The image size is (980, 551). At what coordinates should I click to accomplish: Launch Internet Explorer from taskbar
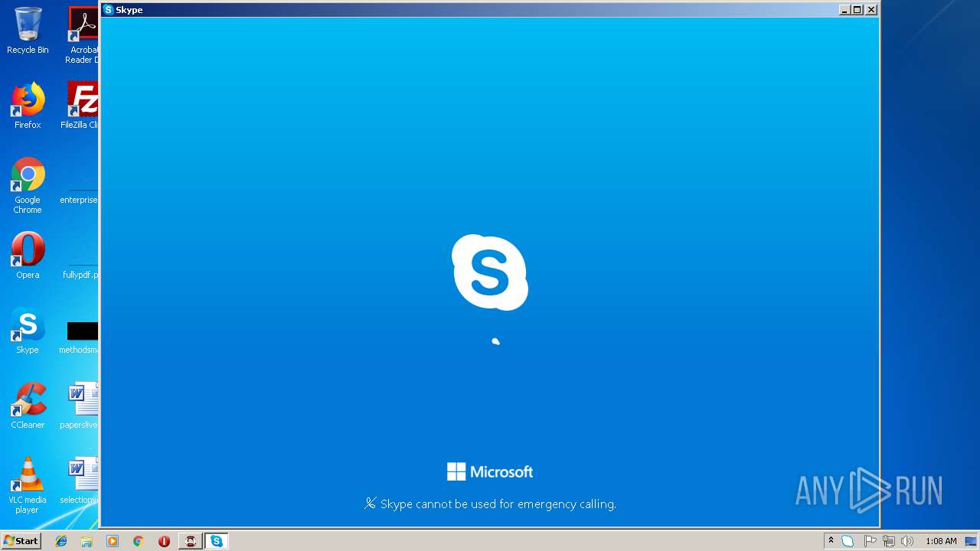[61, 541]
